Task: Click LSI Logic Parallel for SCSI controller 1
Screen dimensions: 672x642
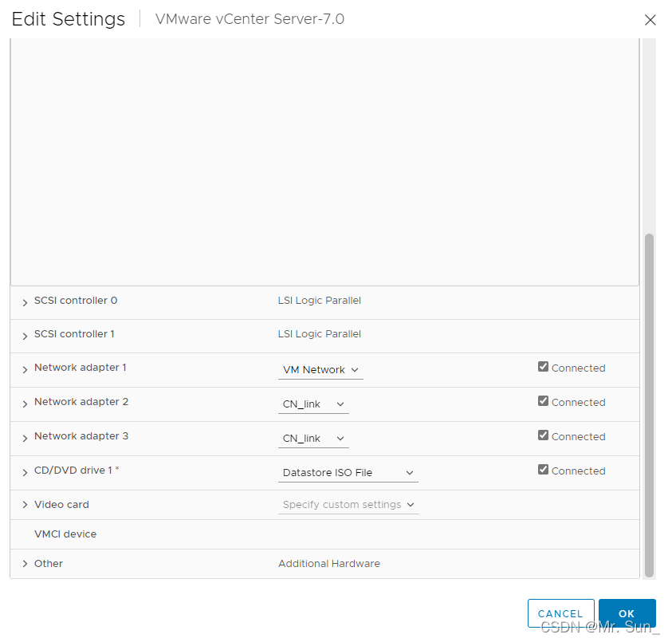Action: (x=320, y=334)
